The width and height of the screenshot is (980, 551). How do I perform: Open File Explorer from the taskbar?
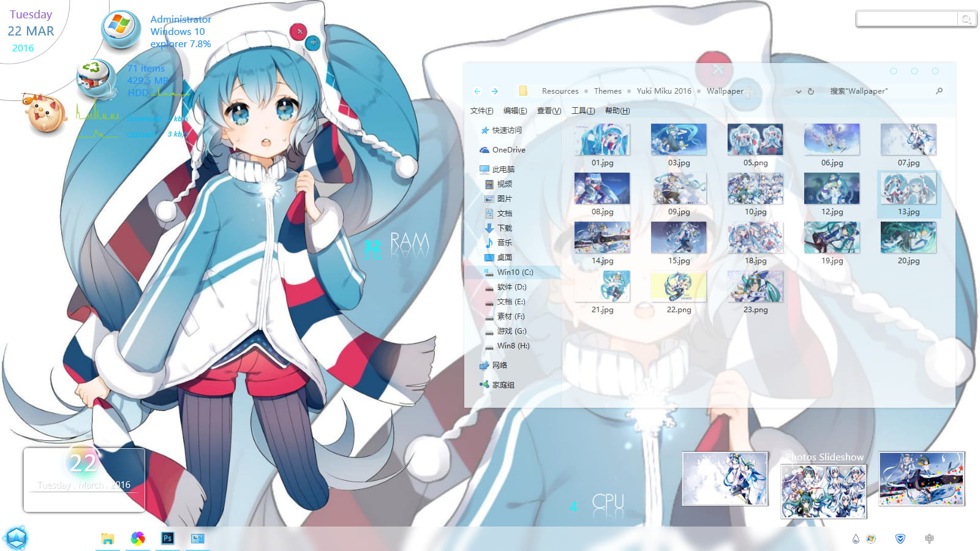[x=108, y=539]
